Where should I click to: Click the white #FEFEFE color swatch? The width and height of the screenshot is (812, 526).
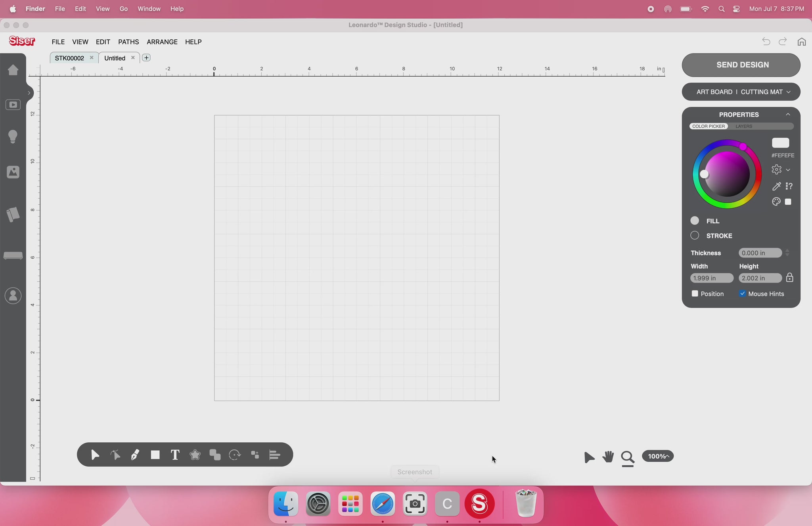click(780, 143)
